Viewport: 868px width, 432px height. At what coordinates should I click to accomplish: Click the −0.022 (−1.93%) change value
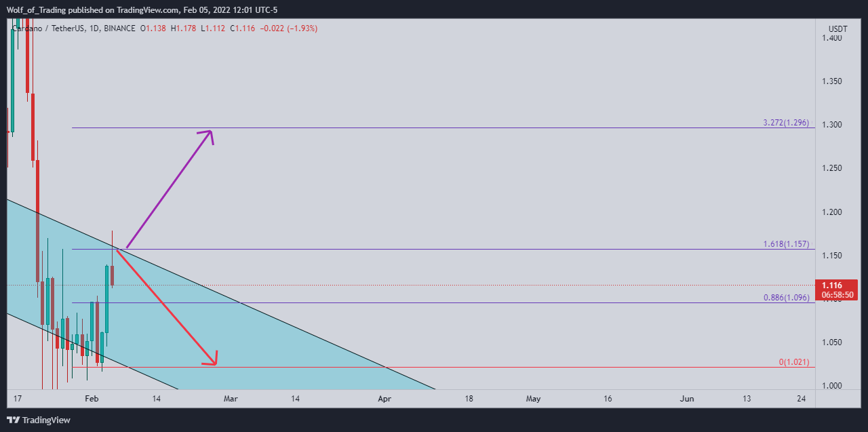coord(289,28)
